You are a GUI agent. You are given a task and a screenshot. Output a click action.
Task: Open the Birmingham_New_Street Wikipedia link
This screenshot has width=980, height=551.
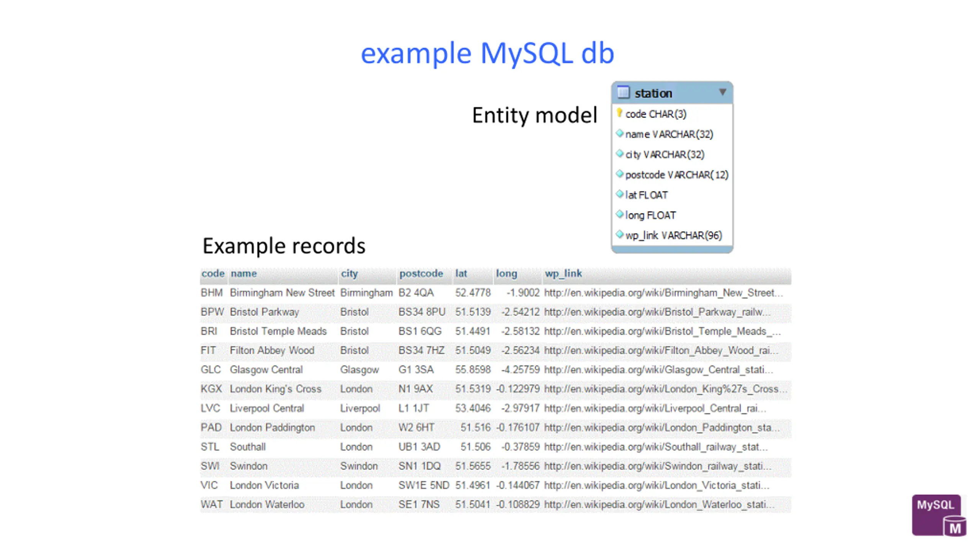click(x=663, y=293)
